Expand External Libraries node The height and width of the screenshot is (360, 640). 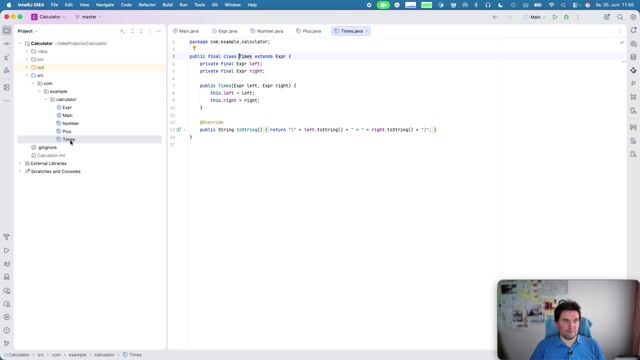(20, 163)
